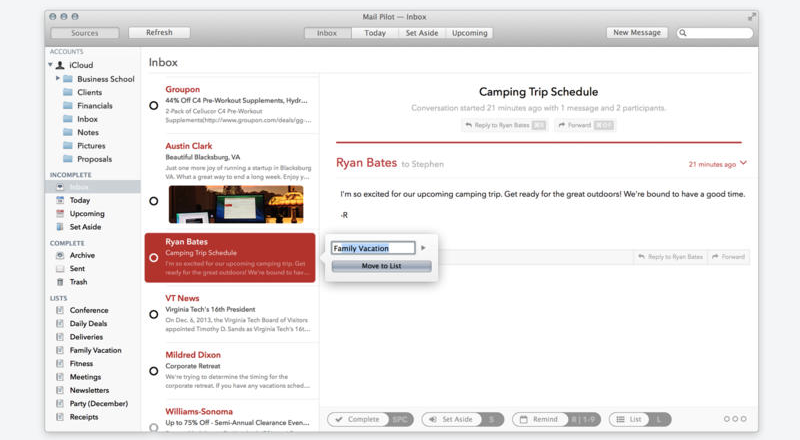Open the Receipts list icon

pos(60,417)
